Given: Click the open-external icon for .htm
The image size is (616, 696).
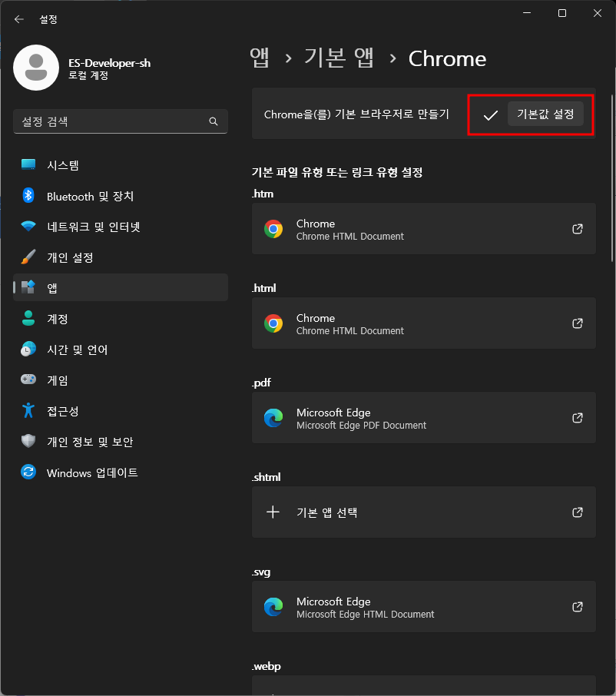Looking at the screenshot, I should (578, 229).
